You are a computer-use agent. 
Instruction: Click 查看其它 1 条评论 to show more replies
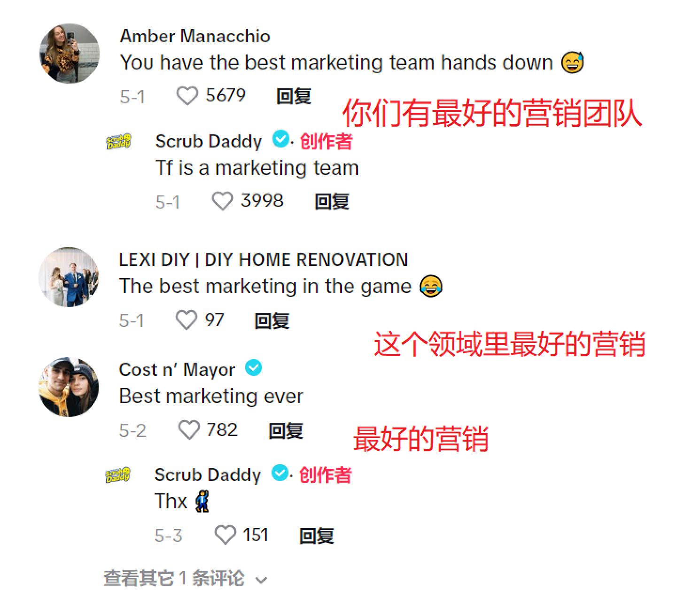click(x=174, y=579)
